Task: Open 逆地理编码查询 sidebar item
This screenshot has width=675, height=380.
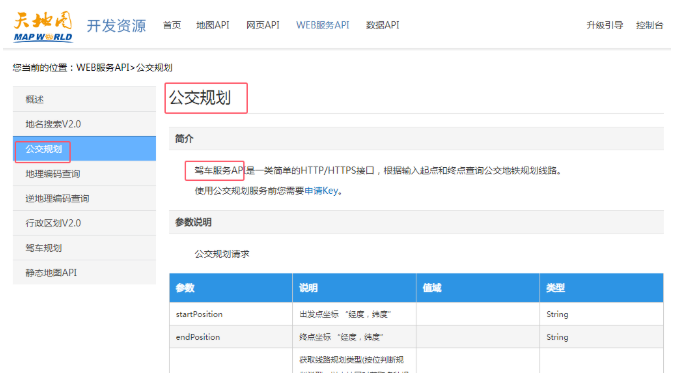Action: 84,198
